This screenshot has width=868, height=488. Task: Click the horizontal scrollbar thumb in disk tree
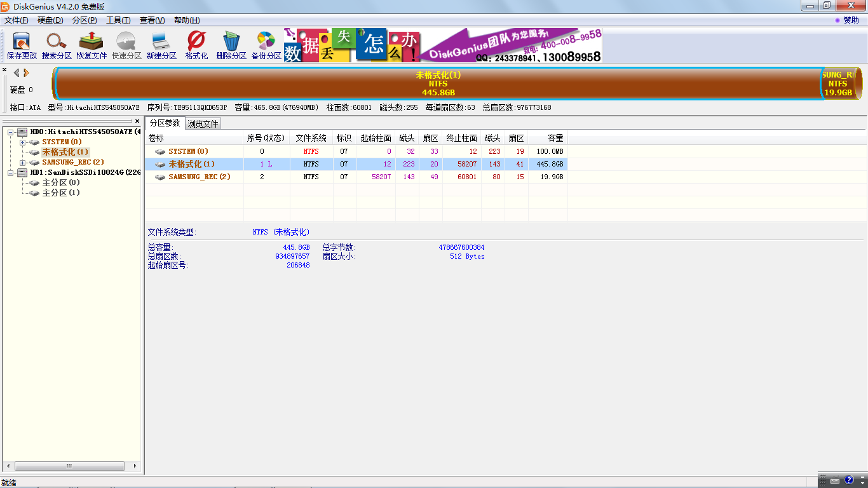click(70, 466)
